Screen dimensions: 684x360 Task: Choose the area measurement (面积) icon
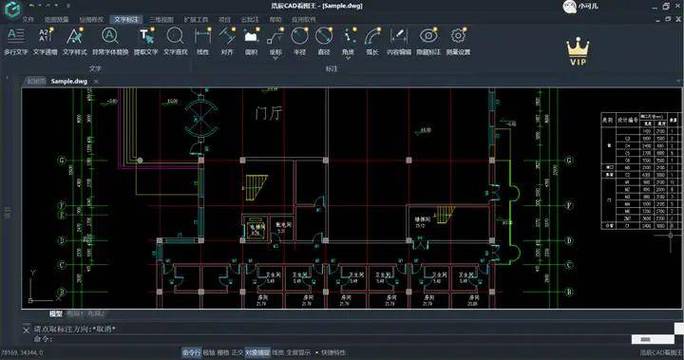(251, 41)
